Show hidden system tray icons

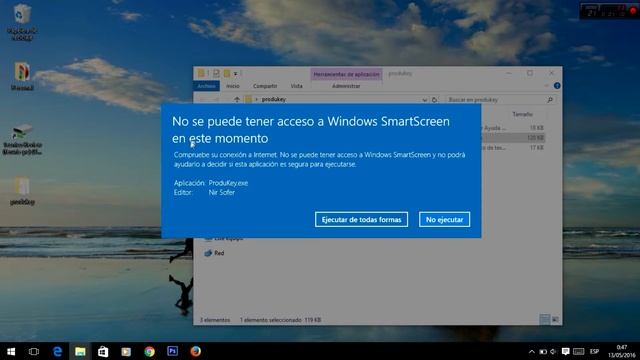pos(531,351)
